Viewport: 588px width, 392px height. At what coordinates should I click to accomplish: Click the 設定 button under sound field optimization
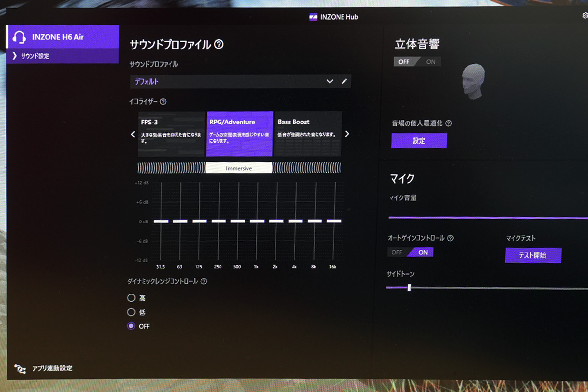(x=419, y=141)
